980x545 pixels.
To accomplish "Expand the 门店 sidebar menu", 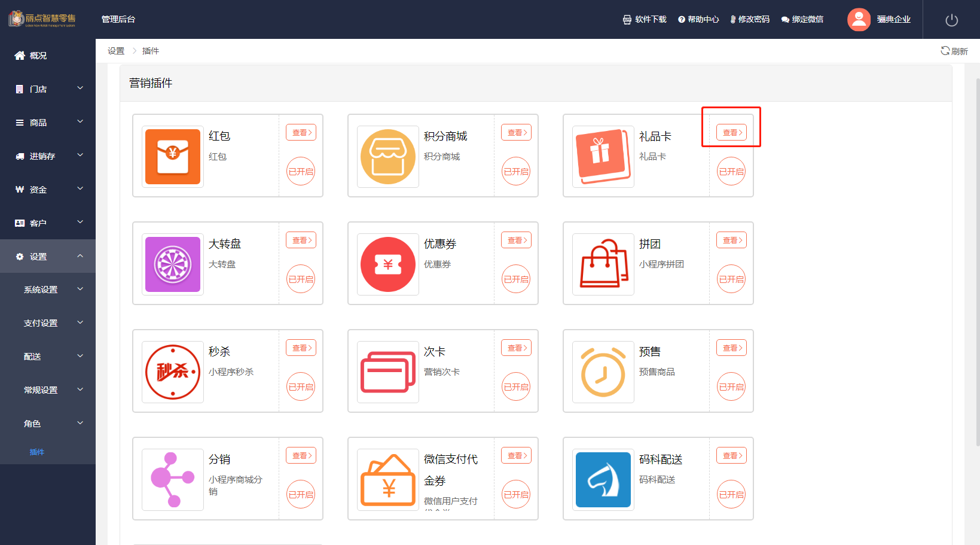I will click(48, 89).
